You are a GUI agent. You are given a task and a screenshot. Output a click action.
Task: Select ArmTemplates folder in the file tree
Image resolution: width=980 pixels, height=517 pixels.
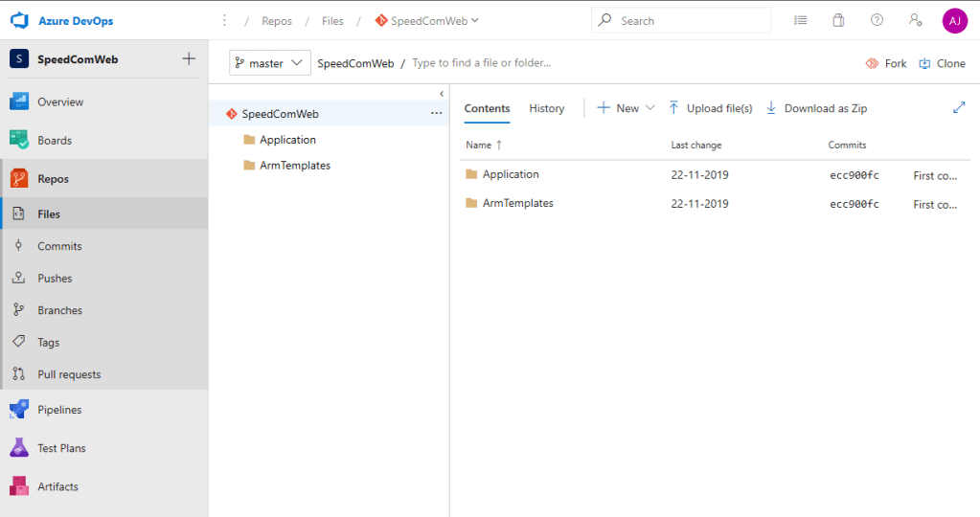point(295,166)
